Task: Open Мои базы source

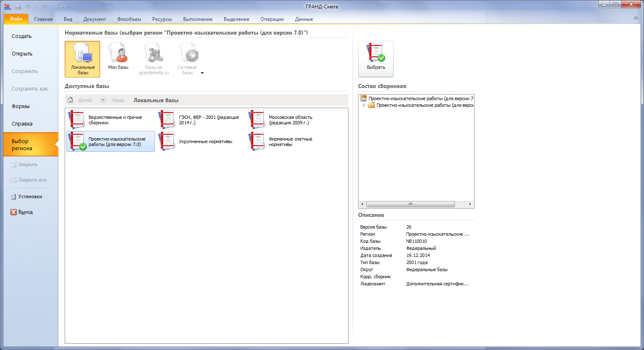Action: tap(118, 57)
